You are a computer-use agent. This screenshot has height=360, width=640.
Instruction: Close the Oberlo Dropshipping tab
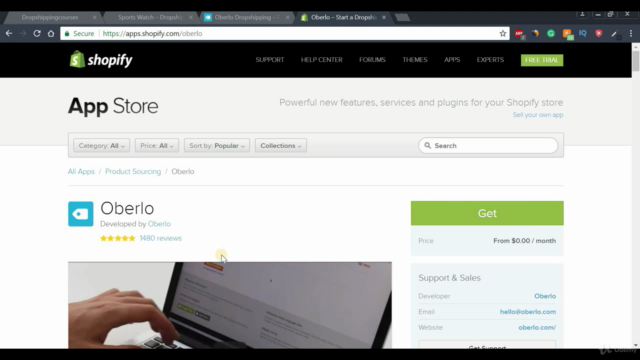[x=287, y=17]
